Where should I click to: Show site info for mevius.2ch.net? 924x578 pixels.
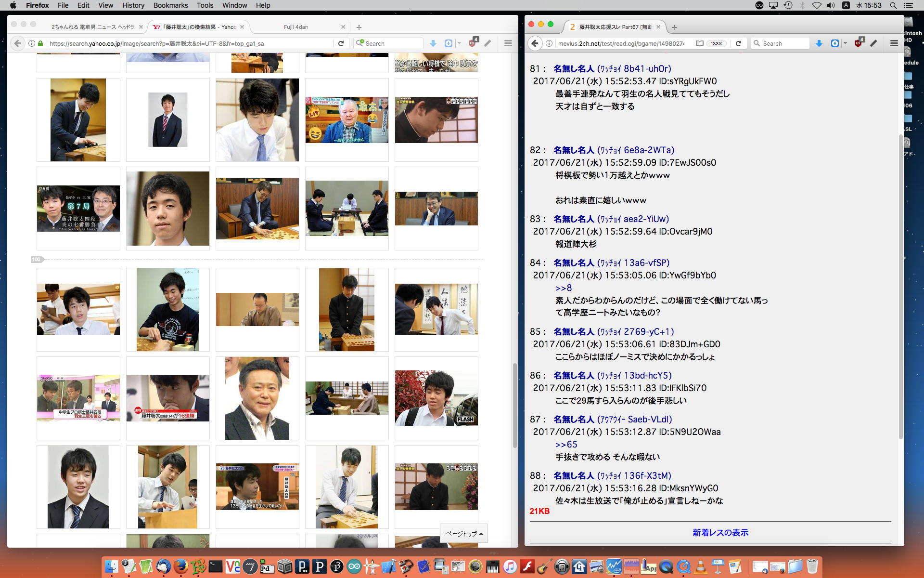pos(549,43)
